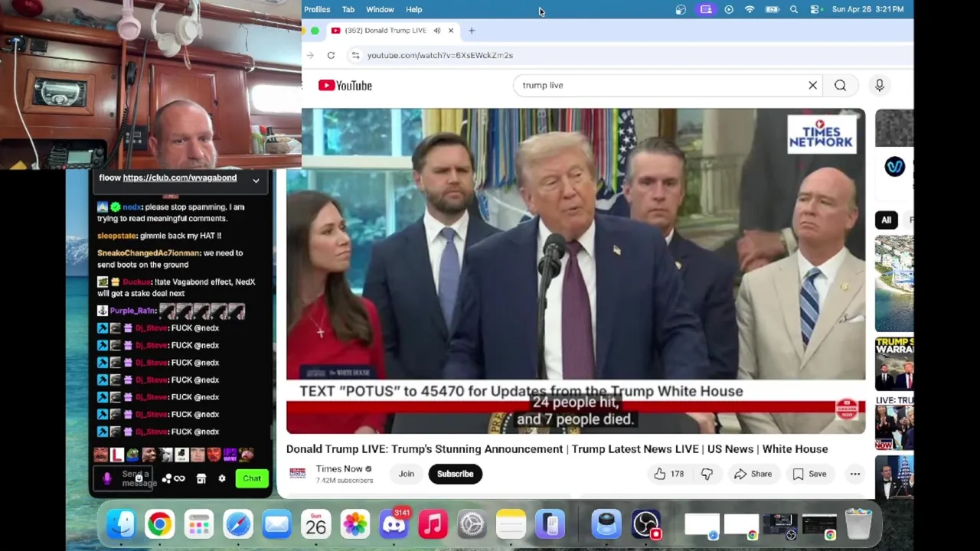
Task: Open battery status menu
Action: (x=772, y=9)
